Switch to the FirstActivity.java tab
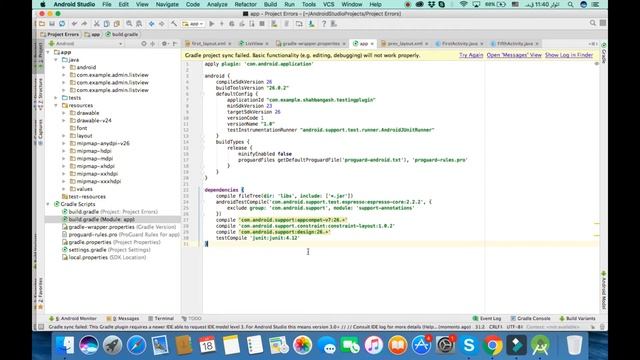 460,44
